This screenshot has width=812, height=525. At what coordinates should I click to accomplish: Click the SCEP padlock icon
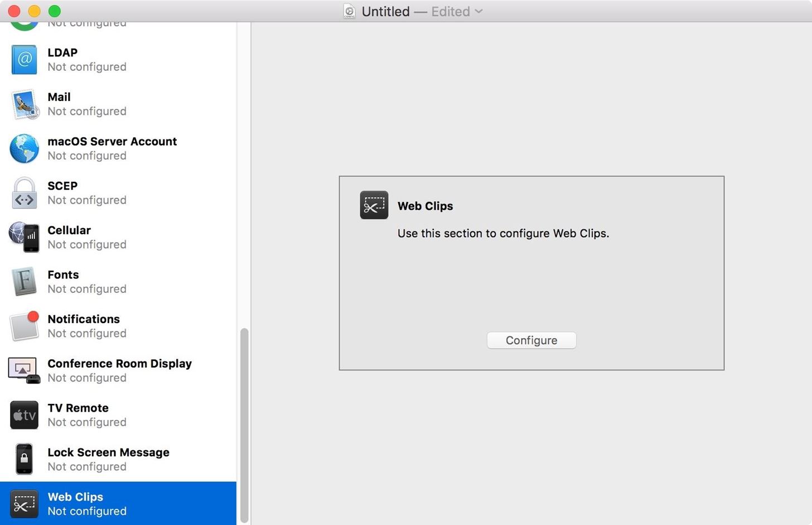click(x=24, y=192)
